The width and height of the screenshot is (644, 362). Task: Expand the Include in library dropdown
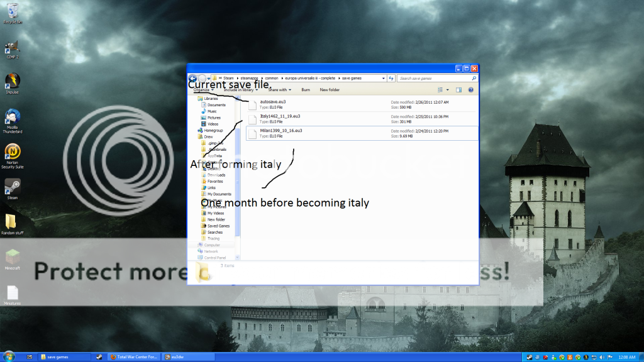pos(240,90)
